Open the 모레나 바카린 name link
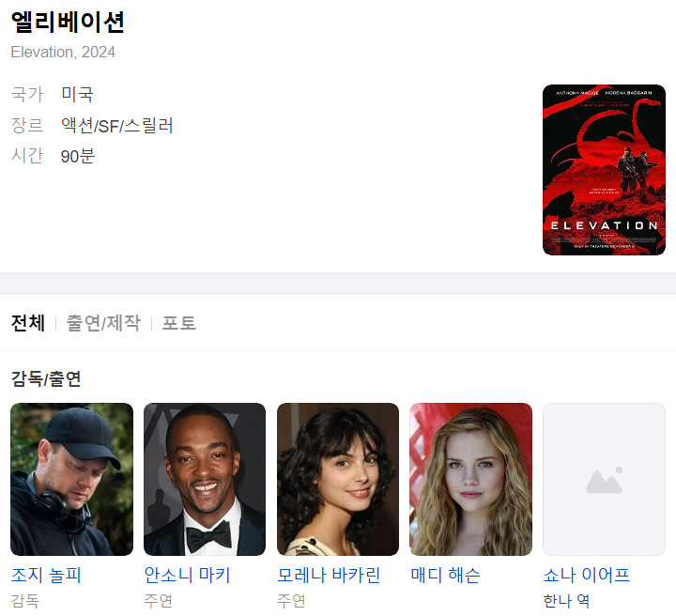This screenshot has width=676, height=616. coord(329,575)
